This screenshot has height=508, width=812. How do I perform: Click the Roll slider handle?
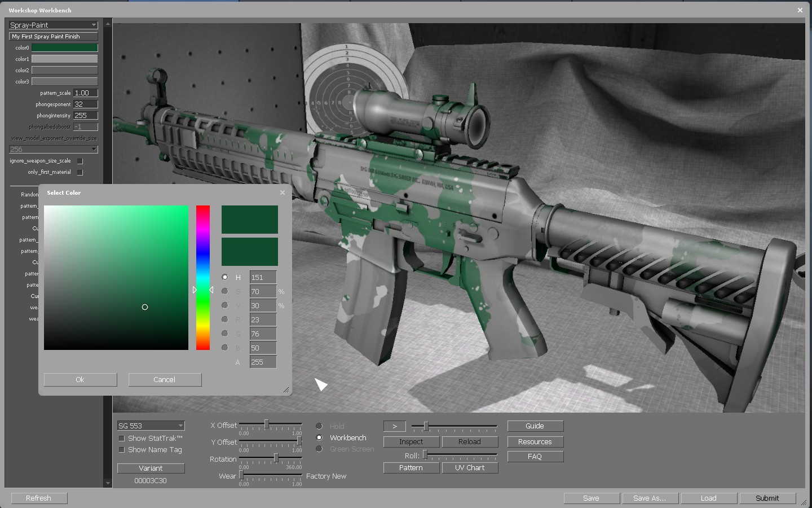pyautogui.click(x=425, y=455)
